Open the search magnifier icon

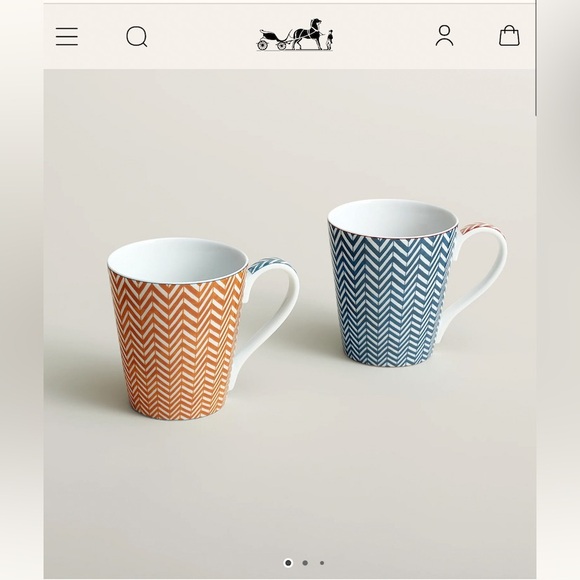137,37
